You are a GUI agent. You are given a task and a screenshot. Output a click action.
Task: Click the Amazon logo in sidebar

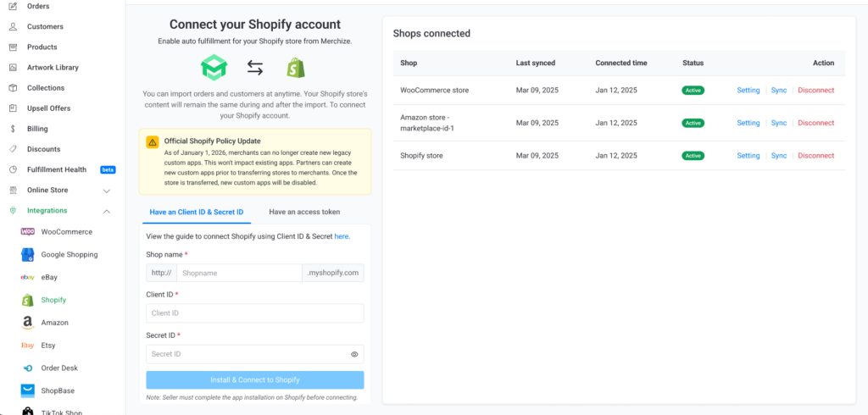pos(27,323)
